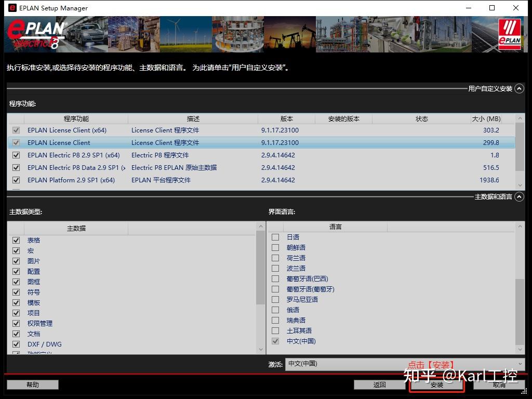The height and width of the screenshot is (399, 532).
Task: Toggle EPLAN Electric P8 Data checkbox
Action: 16,168
